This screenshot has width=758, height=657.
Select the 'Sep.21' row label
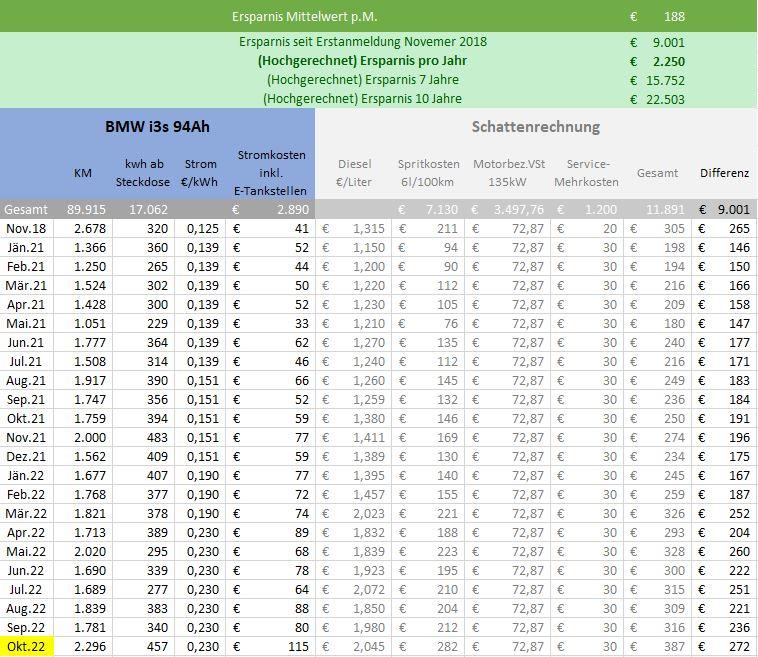click(26, 399)
